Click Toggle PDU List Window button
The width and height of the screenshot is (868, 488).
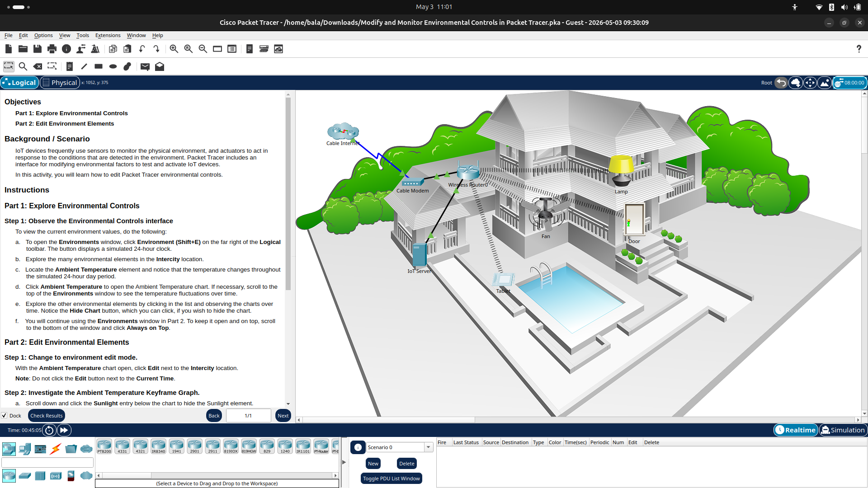(x=392, y=479)
